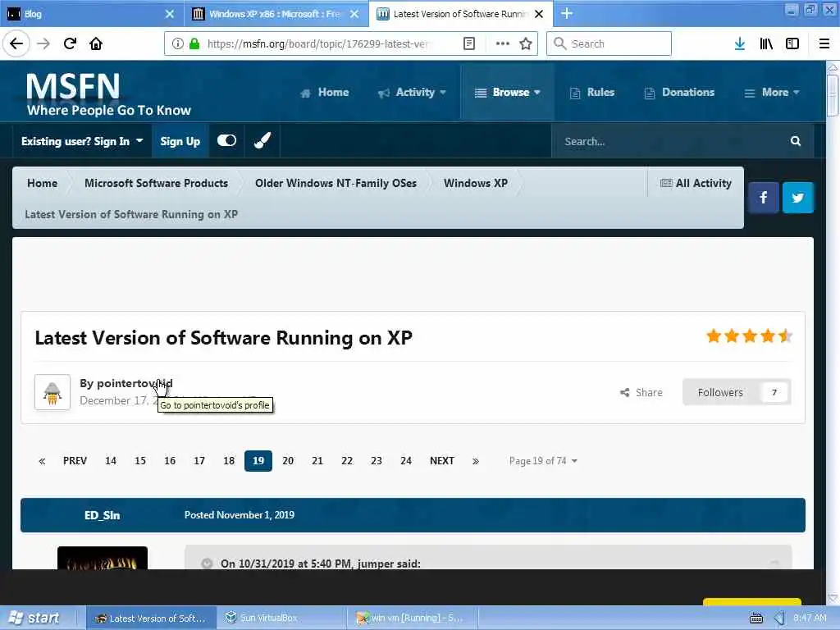The height and width of the screenshot is (630, 840).
Task: Jump to first page double-arrow
Action: click(42, 461)
